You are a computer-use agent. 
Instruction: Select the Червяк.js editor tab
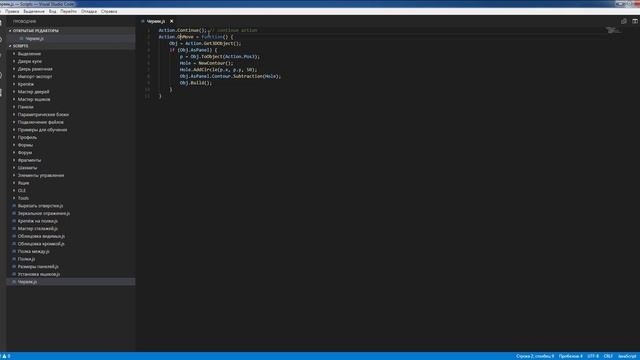pyautogui.click(x=156, y=21)
